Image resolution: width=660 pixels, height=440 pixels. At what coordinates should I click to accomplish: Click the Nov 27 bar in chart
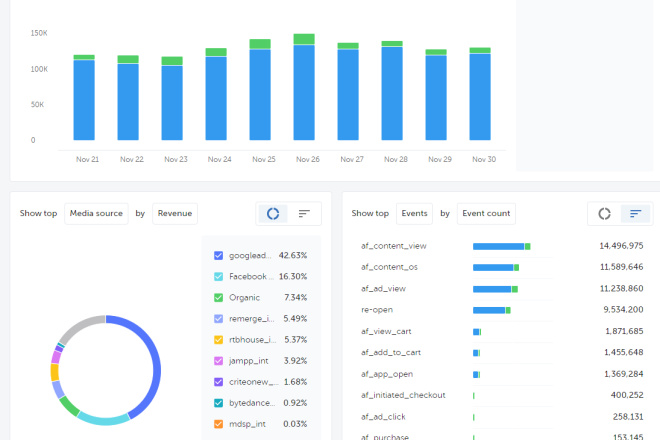pyautogui.click(x=348, y=91)
